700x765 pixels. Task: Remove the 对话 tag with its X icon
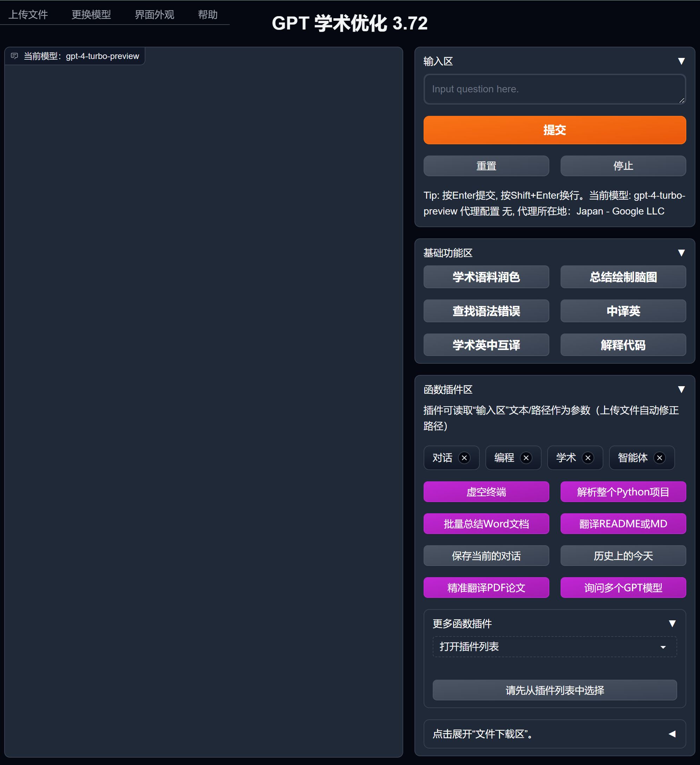point(464,458)
